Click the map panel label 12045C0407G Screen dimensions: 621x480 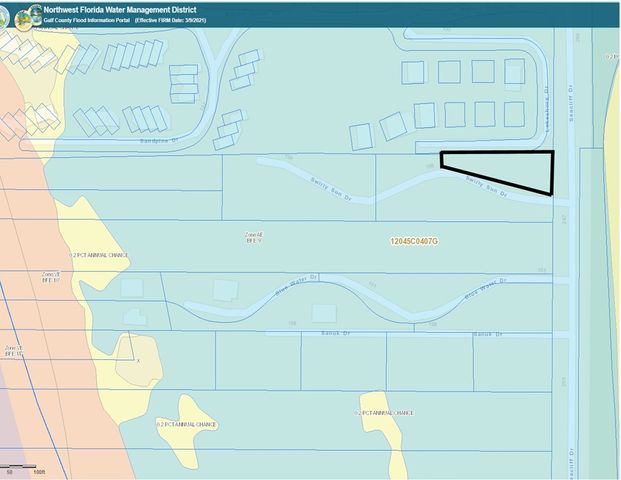coord(414,241)
